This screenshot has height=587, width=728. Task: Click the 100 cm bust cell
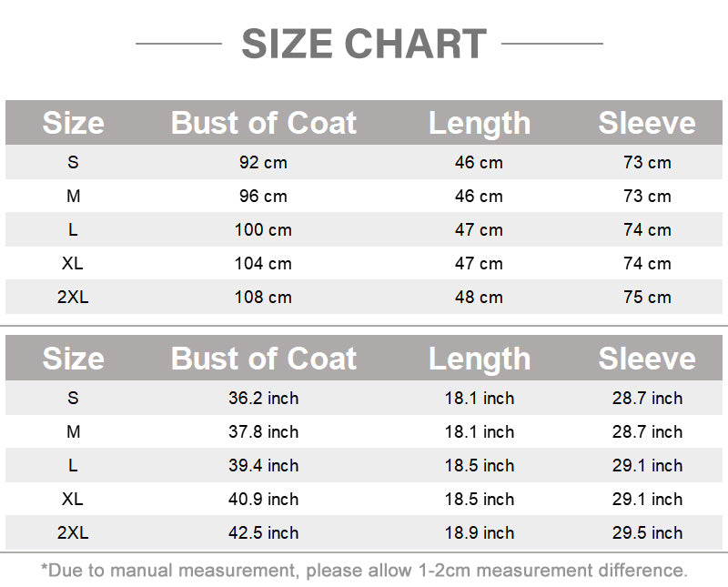tap(263, 230)
